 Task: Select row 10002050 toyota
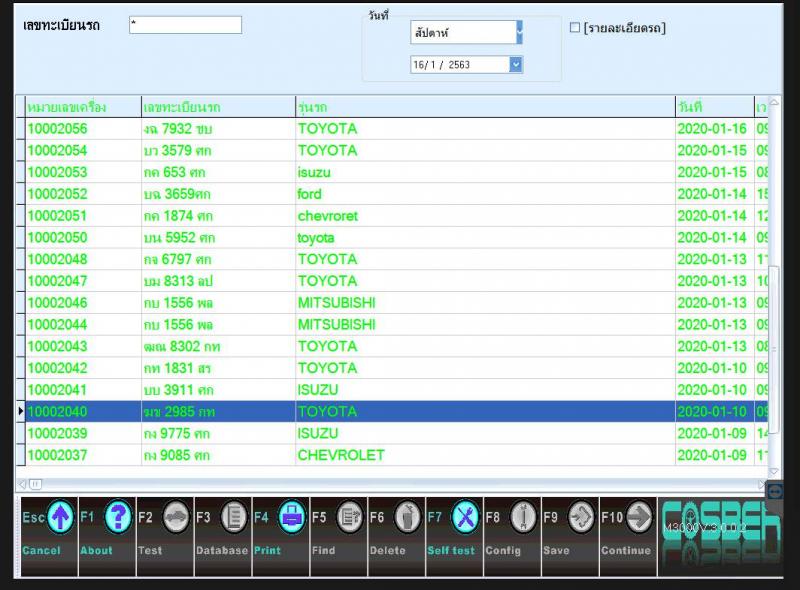[396, 238]
